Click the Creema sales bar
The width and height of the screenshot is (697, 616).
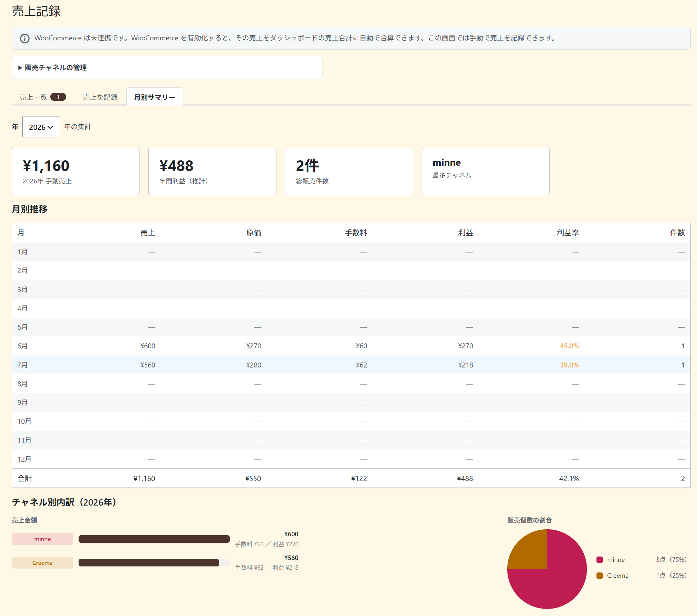coord(149,563)
